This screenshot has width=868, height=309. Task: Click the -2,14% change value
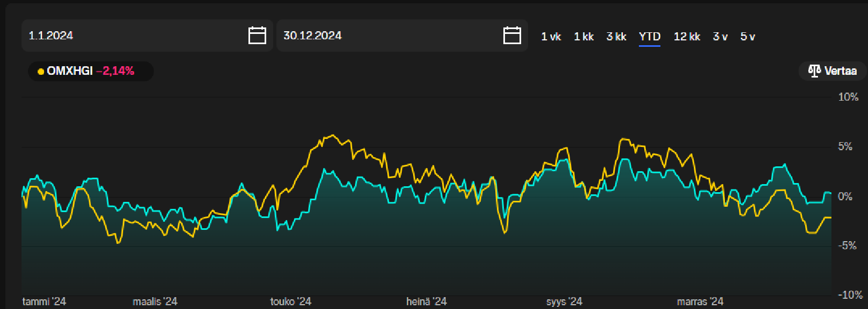[115, 71]
